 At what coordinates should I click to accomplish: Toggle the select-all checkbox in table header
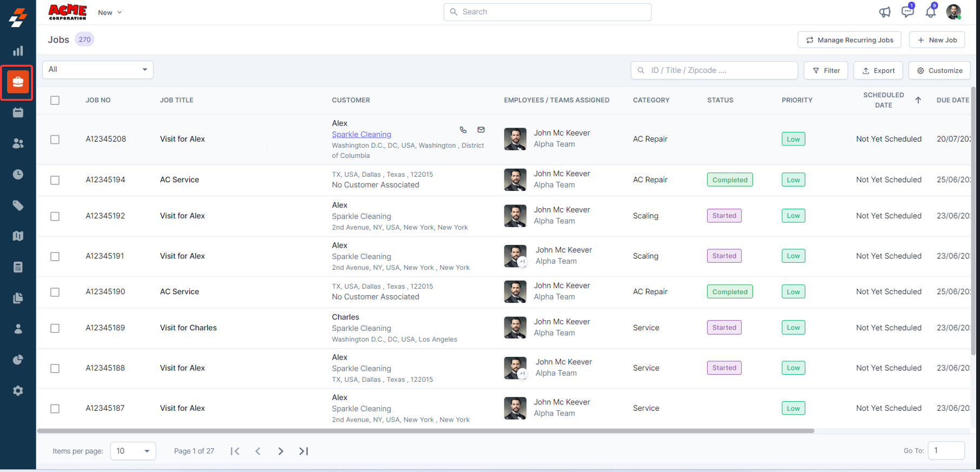pyautogui.click(x=55, y=100)
